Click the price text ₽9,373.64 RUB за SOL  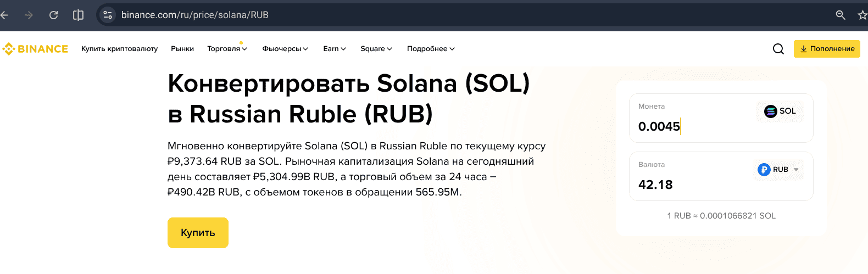224,161
